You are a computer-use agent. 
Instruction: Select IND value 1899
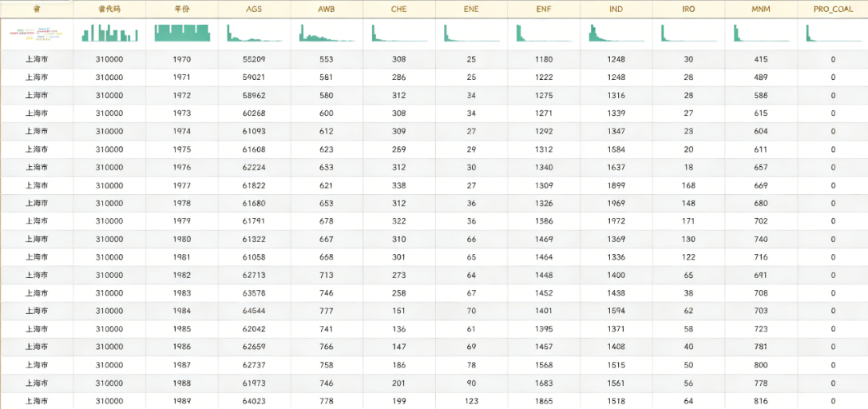click(x=616, y=185)
